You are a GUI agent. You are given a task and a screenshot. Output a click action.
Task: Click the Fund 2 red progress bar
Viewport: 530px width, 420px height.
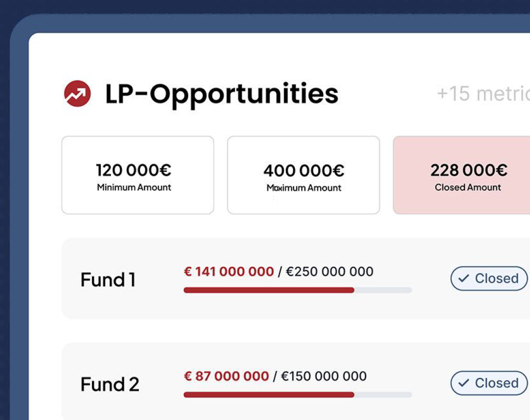[268, 395]
